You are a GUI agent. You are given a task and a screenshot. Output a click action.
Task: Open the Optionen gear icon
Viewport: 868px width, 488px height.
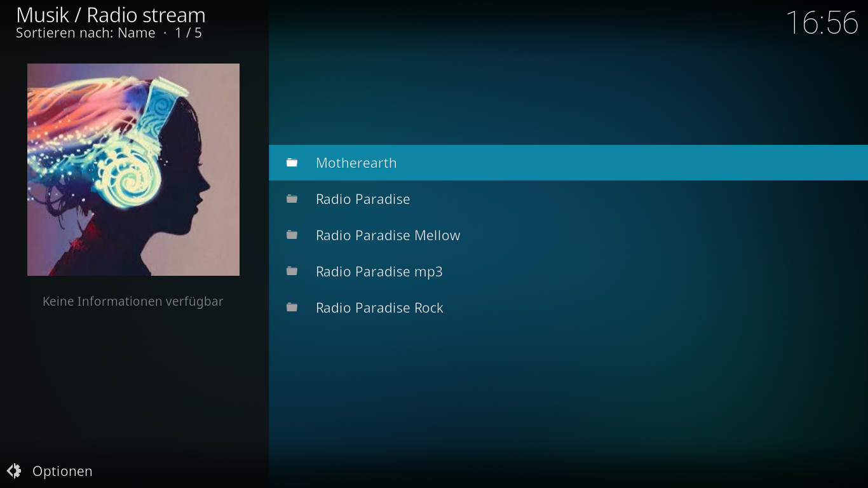14,471
